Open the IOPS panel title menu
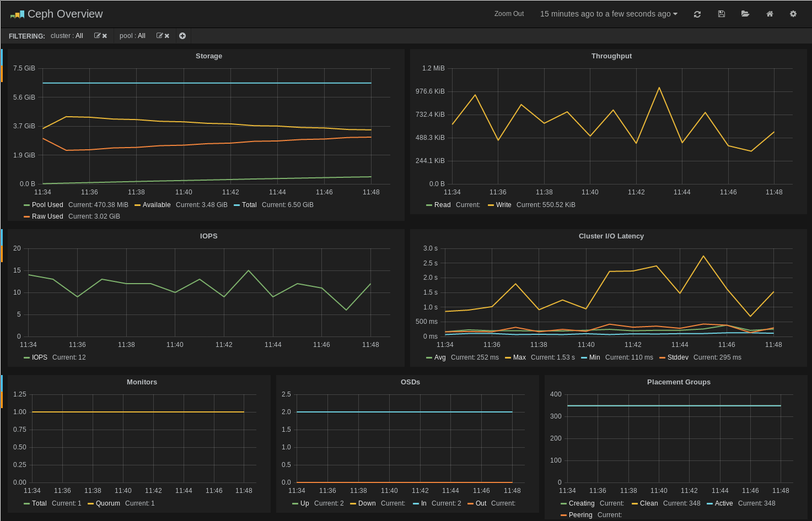 click(x=209, y=236)
